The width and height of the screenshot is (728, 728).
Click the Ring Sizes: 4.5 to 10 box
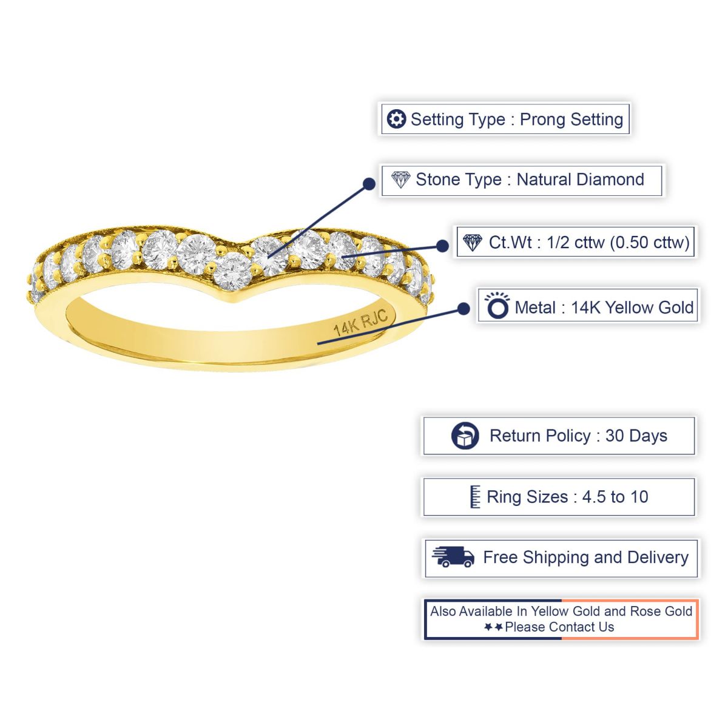coord(559,497)
